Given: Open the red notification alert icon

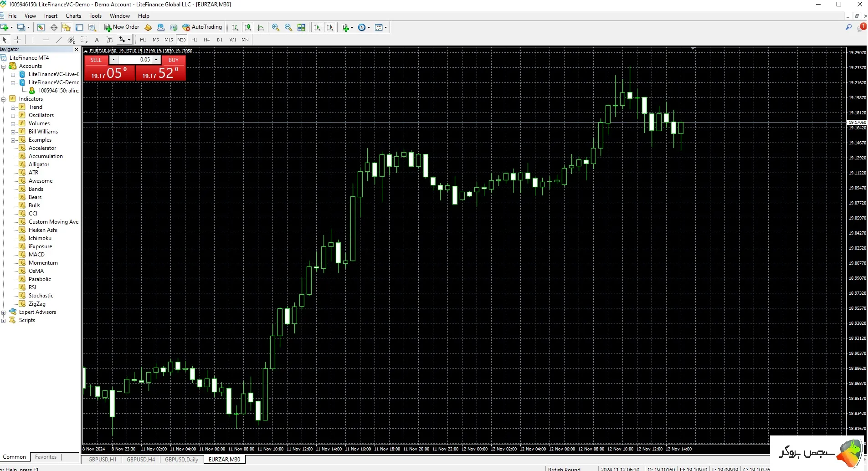Looking at the screenshot, I should point(862,27).
